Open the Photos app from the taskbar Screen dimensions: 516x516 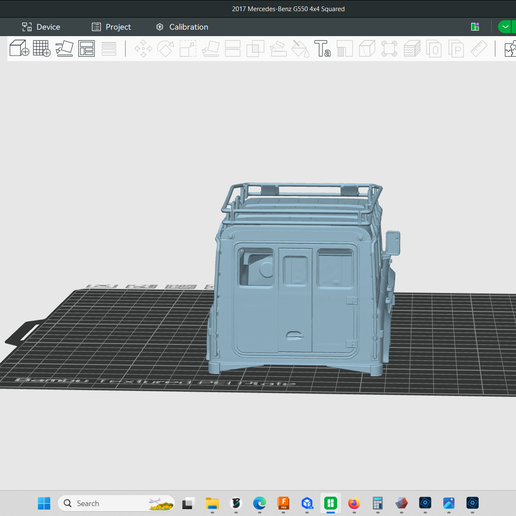449,503
